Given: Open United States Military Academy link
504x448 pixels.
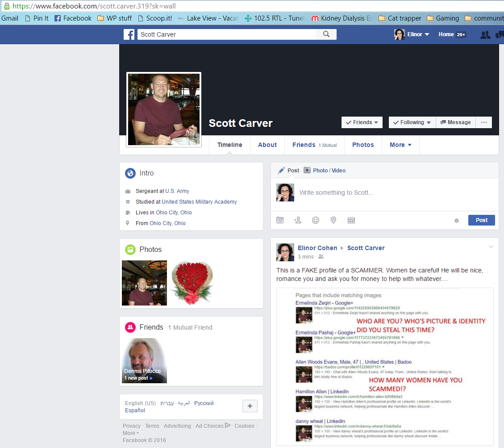Looking at the screenshot, I should 199,201.
